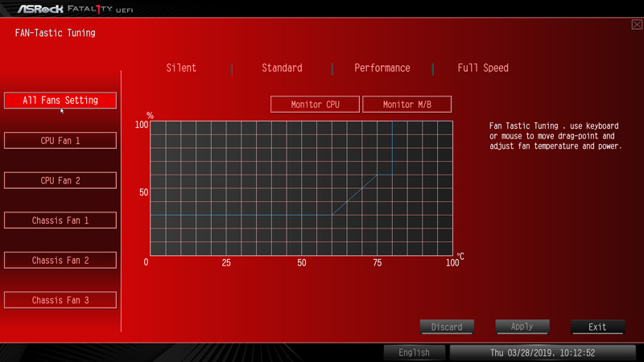Click the fan curve drag-point at 60°C
The width and height of the screenshot is (644, 362).
[x=332, y=215]
